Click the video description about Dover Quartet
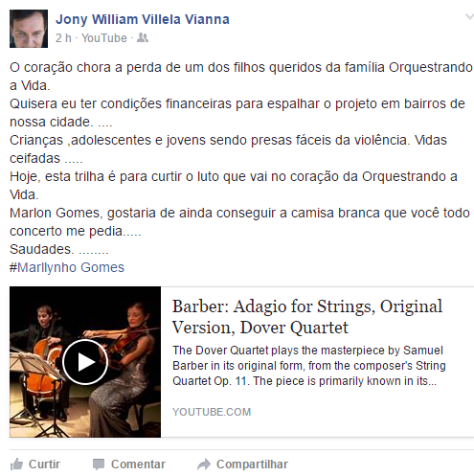 coord(308,366)
